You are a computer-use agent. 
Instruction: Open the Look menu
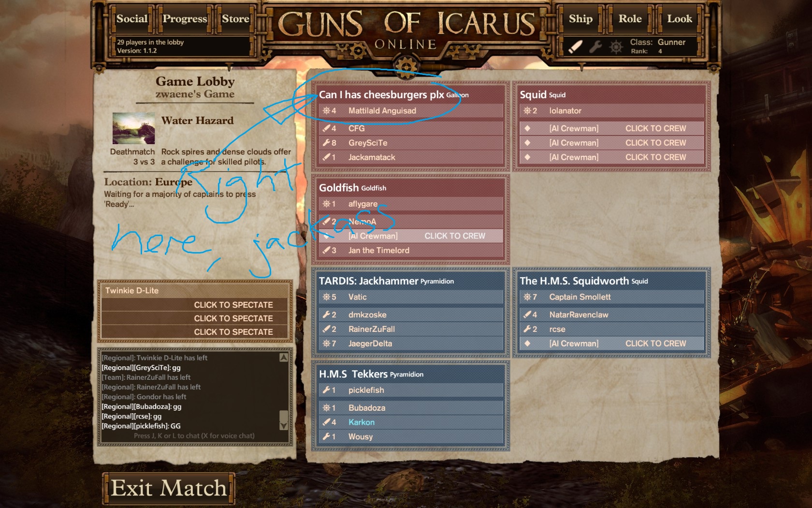[x=680, y=19]
